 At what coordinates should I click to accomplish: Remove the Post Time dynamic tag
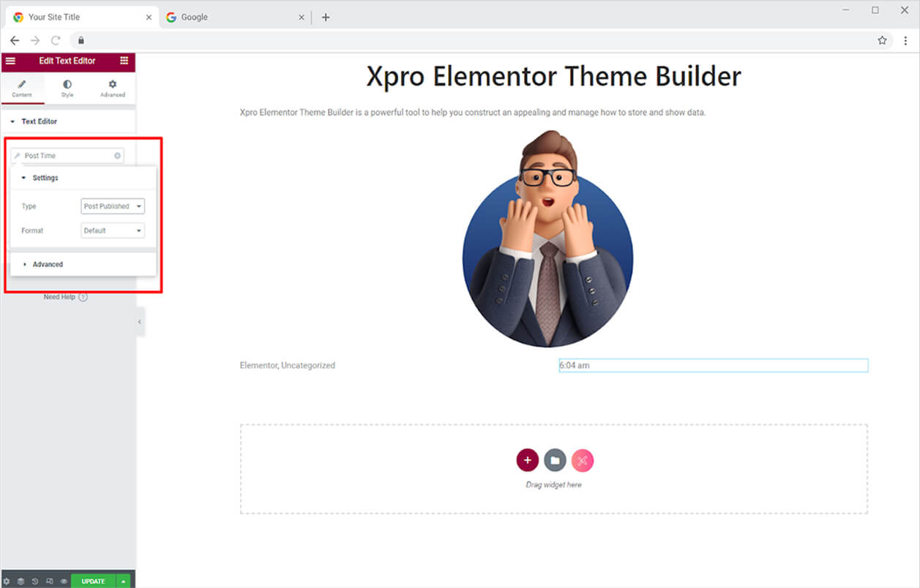point(117,156)
